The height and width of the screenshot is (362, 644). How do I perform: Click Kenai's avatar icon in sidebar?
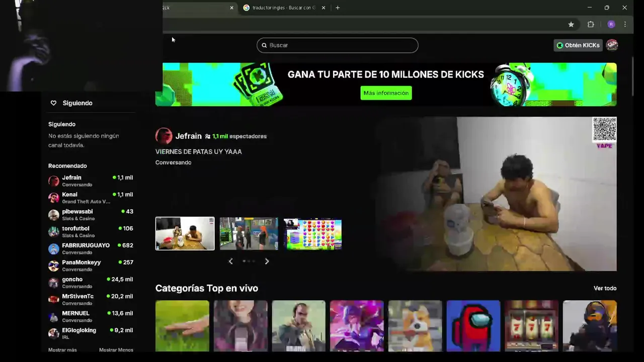(x=54, y=198)
